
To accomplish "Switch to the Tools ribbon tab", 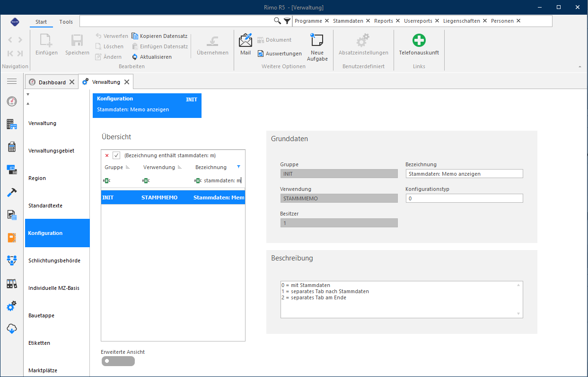I will pos(66,22).
